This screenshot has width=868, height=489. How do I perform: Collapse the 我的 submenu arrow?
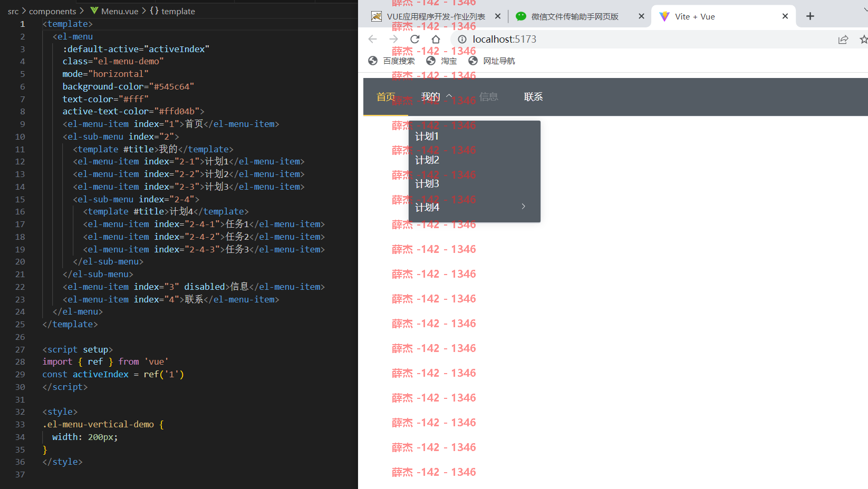[x=449, y=96]
